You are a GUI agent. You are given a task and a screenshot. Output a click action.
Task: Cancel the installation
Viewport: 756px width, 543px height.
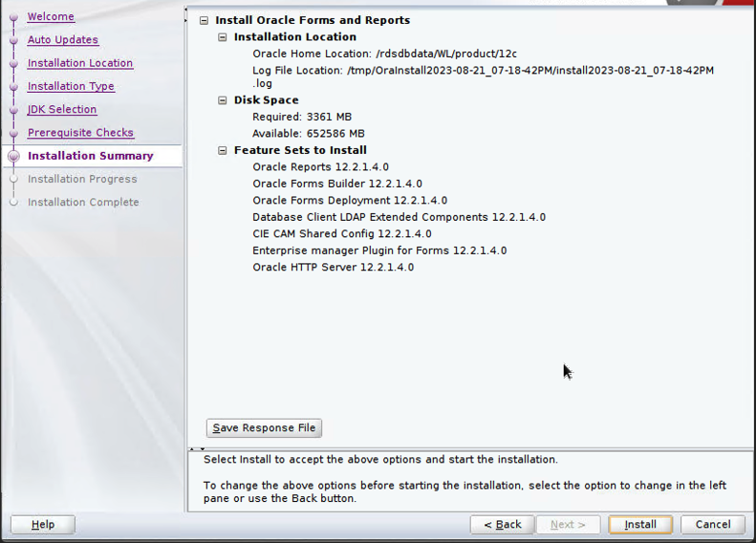[x=712, y=524]
